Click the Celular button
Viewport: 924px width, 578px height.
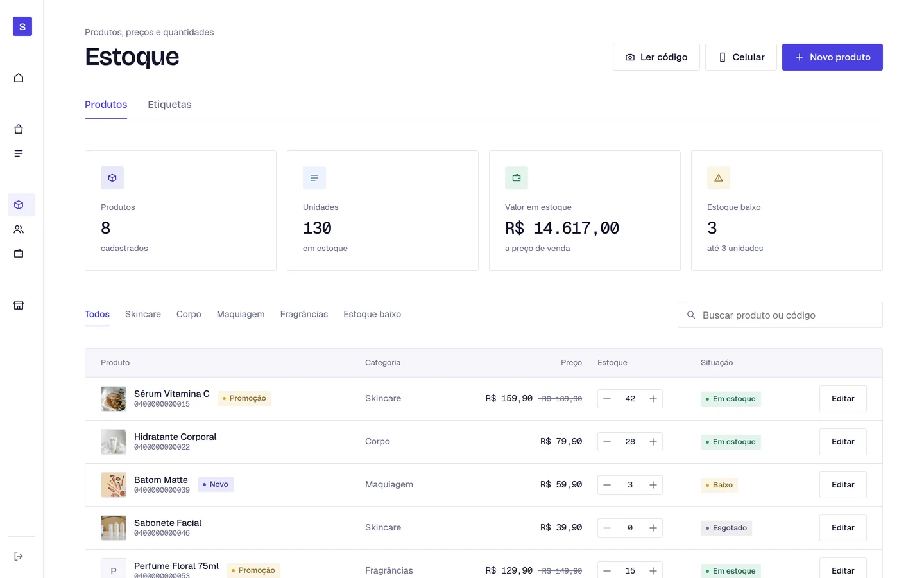click(x=741, y=57)
